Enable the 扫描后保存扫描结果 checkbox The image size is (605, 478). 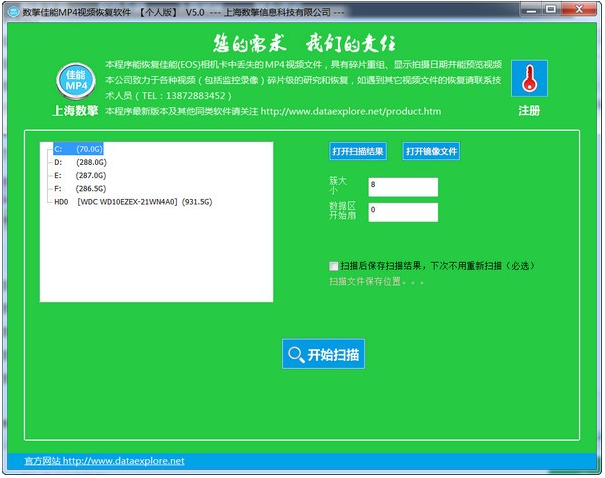pyautogui.click(x=333, y=266)
